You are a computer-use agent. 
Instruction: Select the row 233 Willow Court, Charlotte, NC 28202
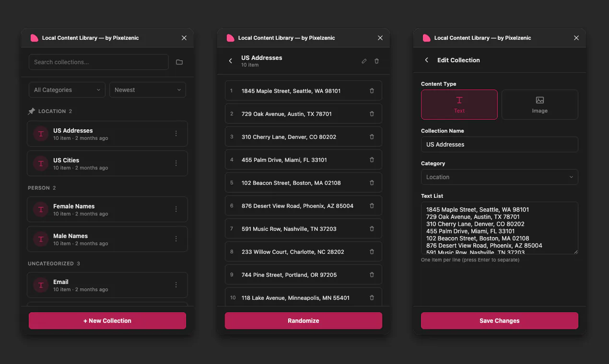pyautogui.click(x=304, y=251)
